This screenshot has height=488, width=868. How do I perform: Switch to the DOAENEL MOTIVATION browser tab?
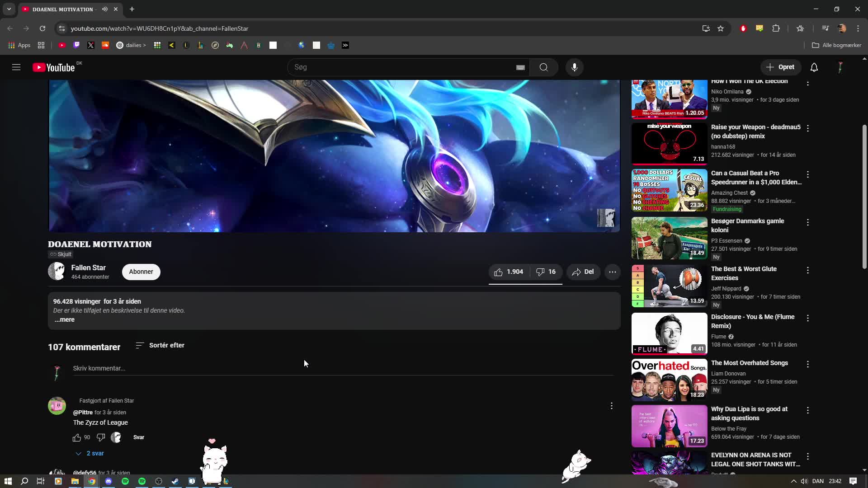tap(63, 9)
